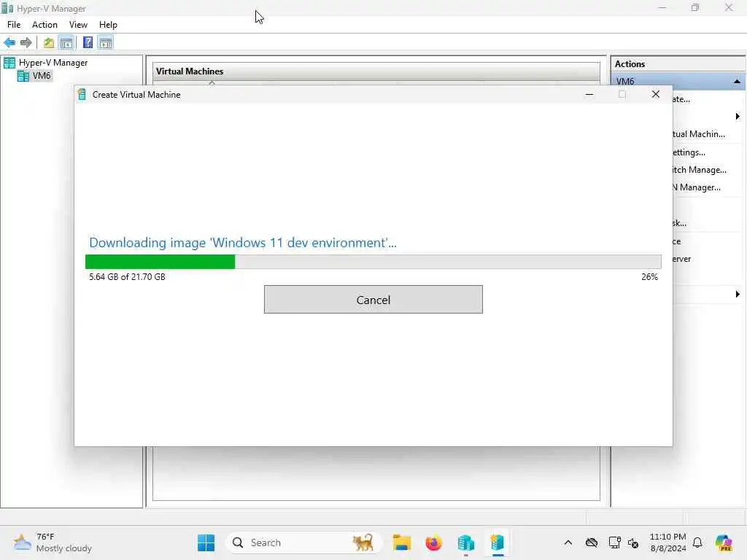Close the Create Virtual Machine dialog

(x=656, y=94)
